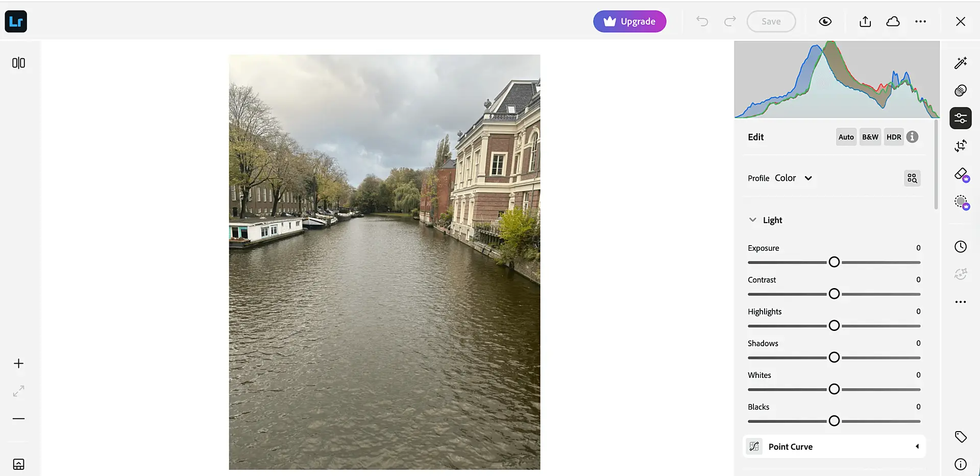
Task: Toggle the original photo preview eye
Action: (825, 21)
